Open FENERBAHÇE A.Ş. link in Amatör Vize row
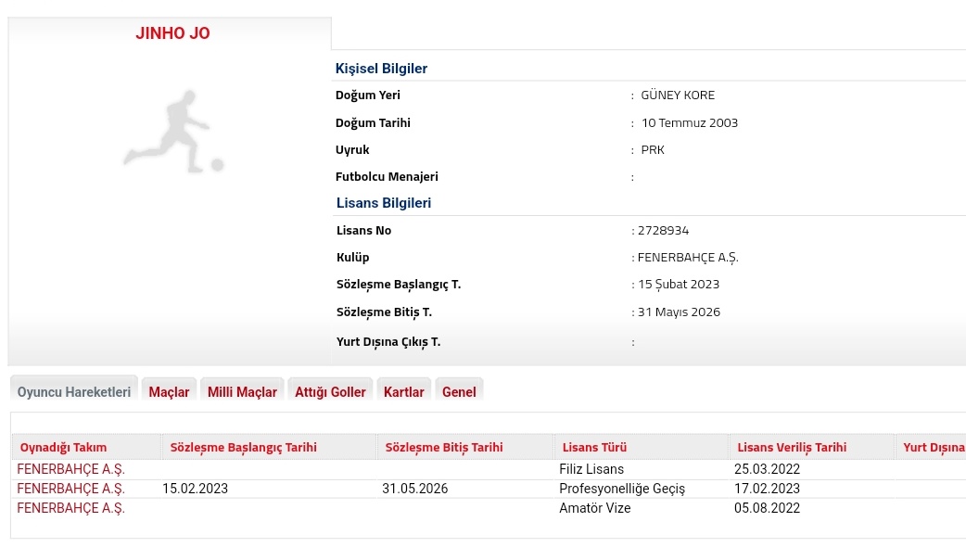 coord(70,508)
